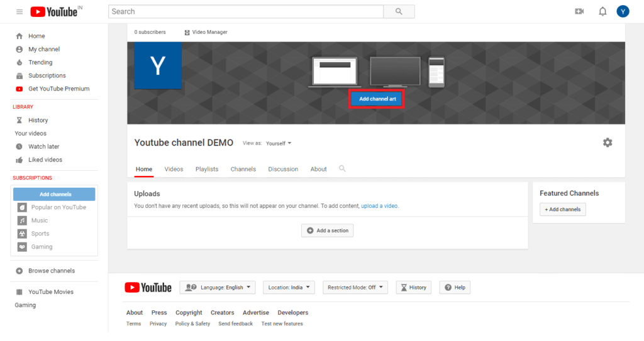Click the footer Copyright link
644x341 pixels.
click(x=189, y=313)
